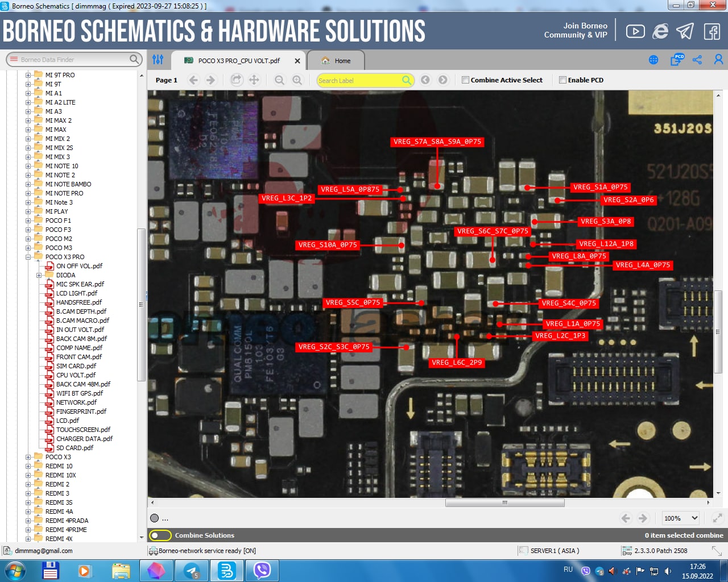This screenshot has width=728, height=582.
Task: Open CHARGER DATA.pdf file
Action: (84, 439)
